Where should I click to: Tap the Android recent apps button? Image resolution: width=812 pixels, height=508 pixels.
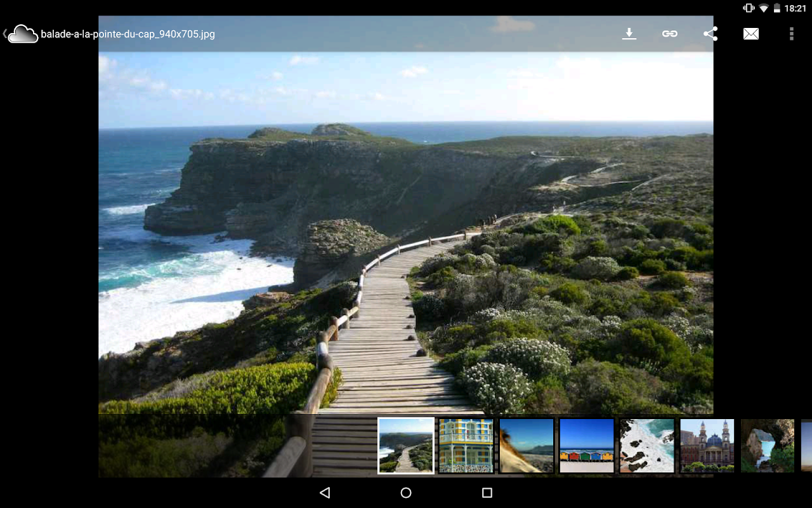(x=487, y=493)
